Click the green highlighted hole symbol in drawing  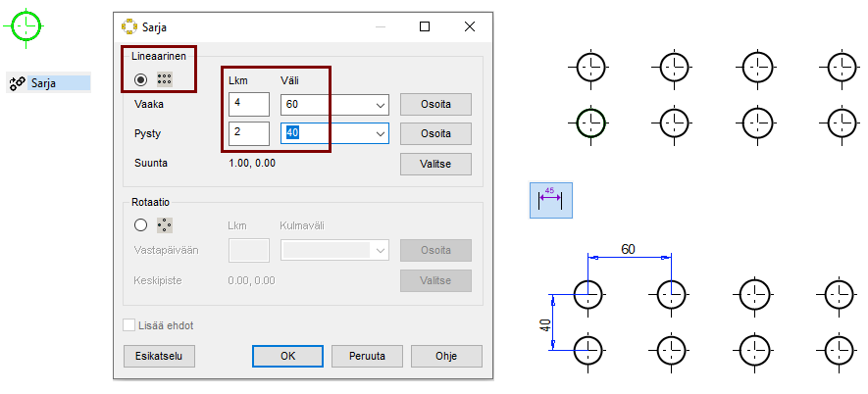tap(589, 123)
